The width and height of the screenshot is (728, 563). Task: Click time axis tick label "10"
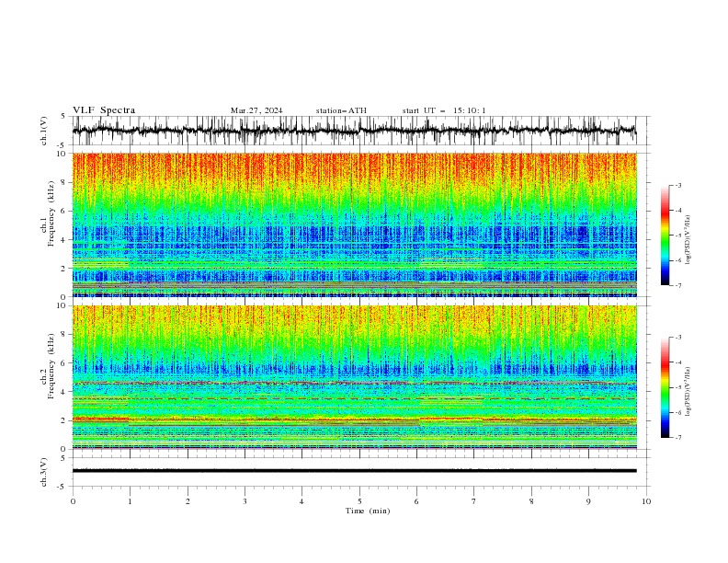[646, 501]
